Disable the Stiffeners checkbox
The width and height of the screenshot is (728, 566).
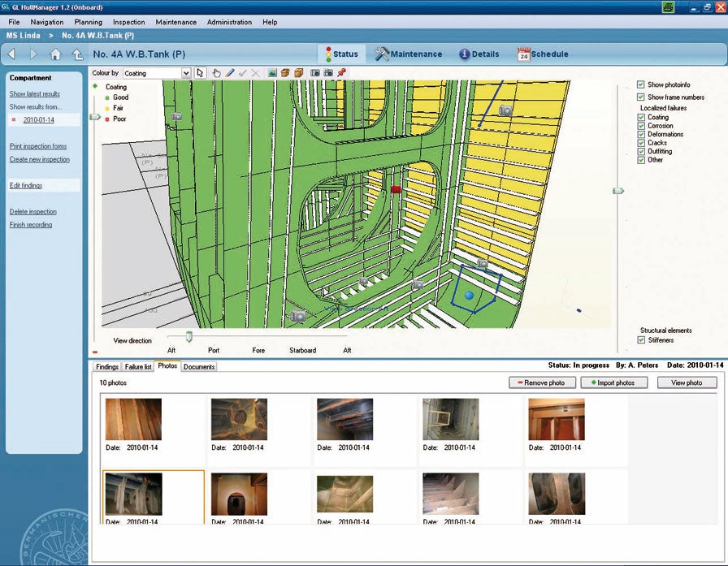coord(642,339)
